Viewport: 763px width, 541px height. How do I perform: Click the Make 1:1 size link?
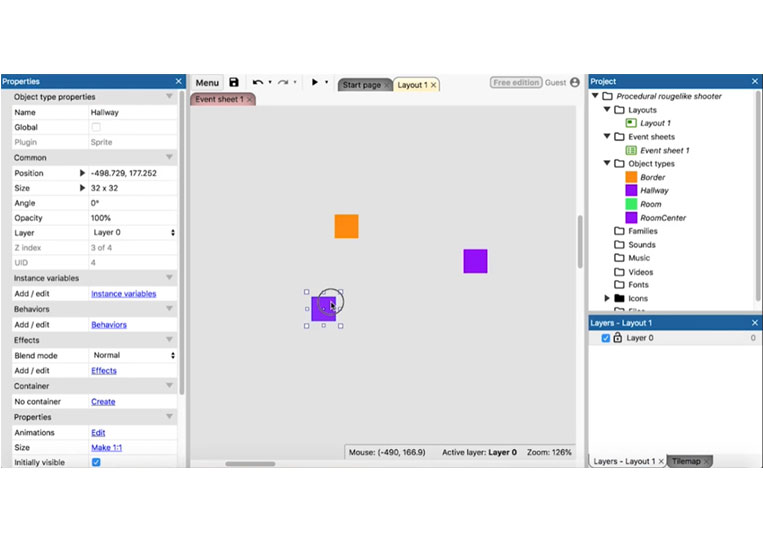107,448
